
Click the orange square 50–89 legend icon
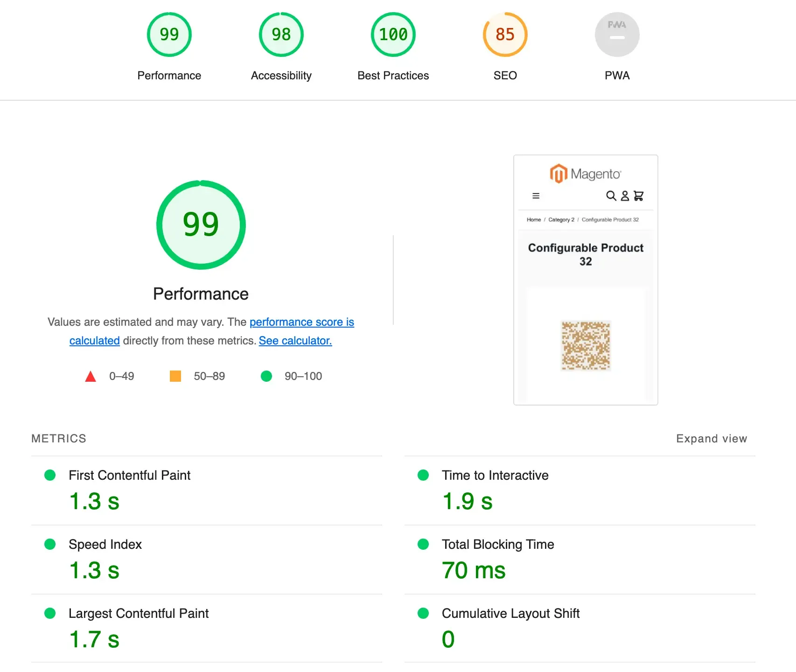175,376
